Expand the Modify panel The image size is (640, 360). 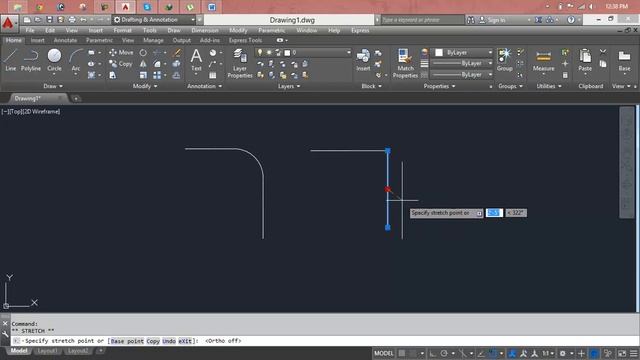click(x=145, y=86)
